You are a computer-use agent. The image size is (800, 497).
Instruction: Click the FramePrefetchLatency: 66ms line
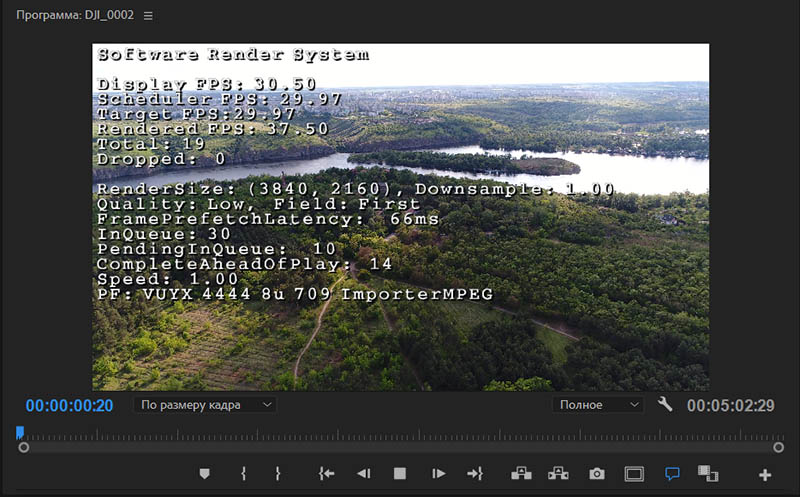[268, 219]
